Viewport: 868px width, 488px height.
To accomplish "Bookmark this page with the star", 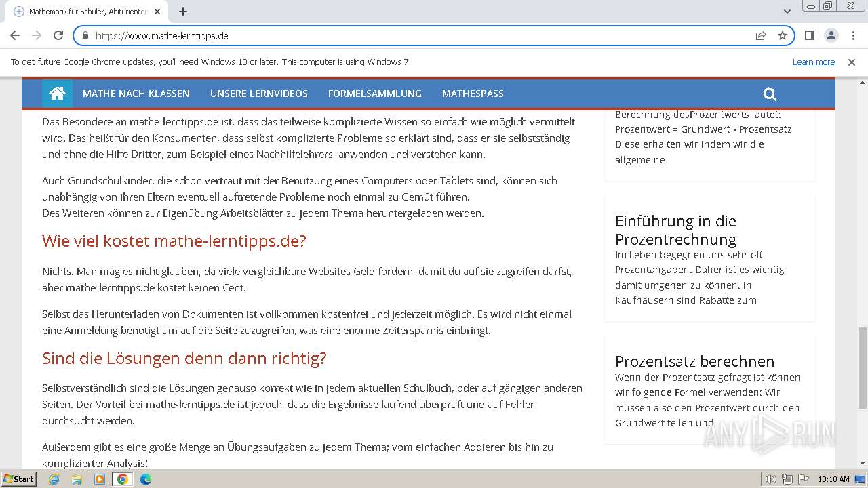I will click(783, 35).
